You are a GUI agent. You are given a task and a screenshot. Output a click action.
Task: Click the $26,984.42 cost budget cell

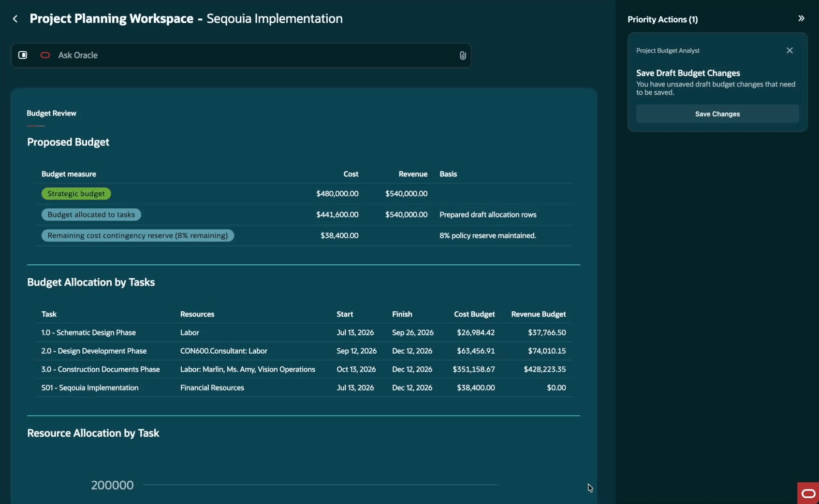click(476, 332)
